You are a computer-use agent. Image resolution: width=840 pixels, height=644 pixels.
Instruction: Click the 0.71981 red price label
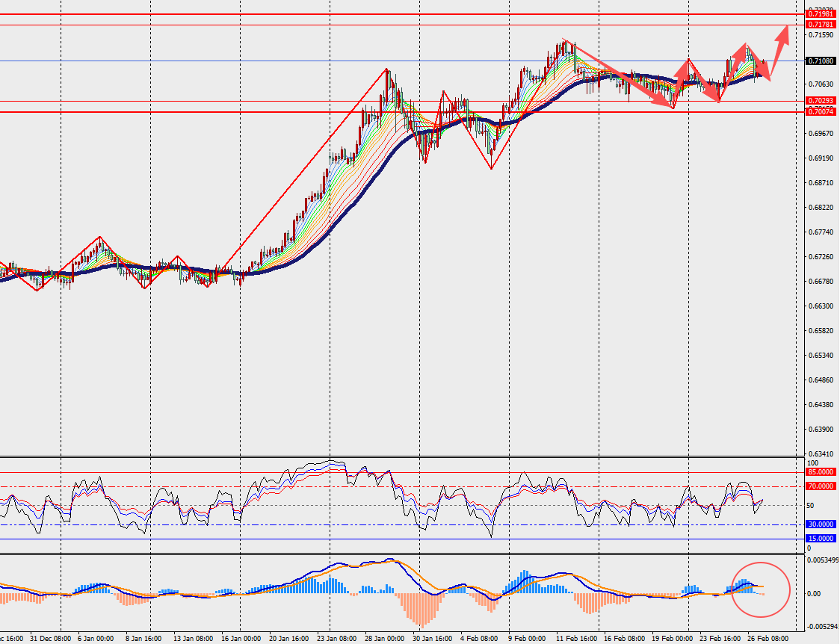tap(820, 14)
